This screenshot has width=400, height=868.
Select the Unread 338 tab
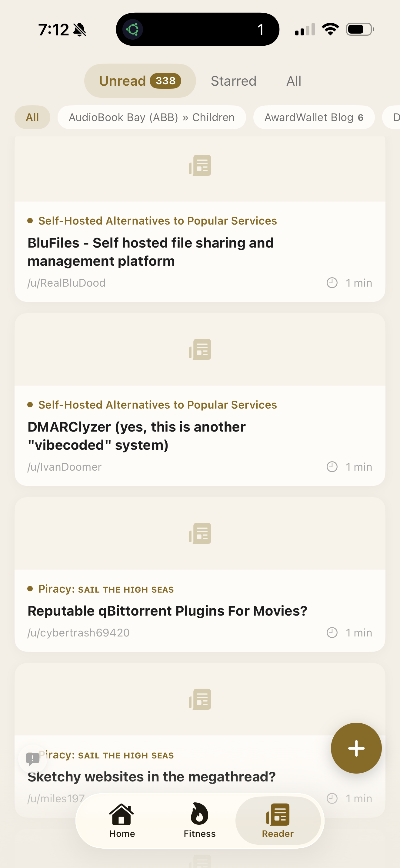[140, 81]
